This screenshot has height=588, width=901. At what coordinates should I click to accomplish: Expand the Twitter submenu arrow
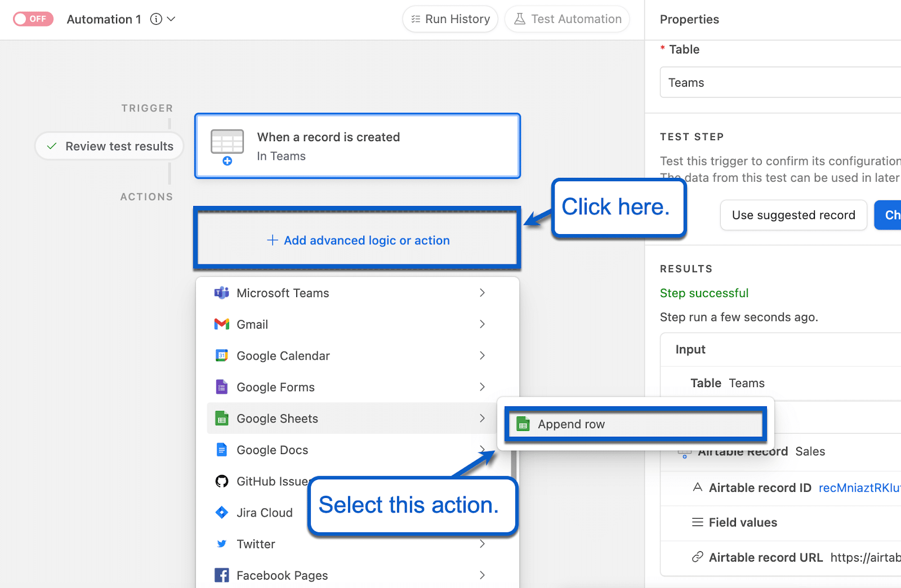tap(482, 544)
